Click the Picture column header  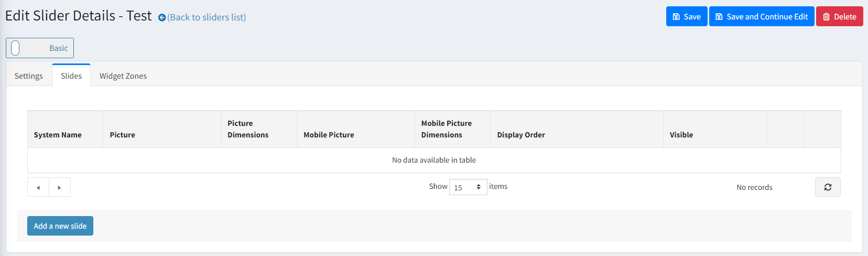pos(123,135)
